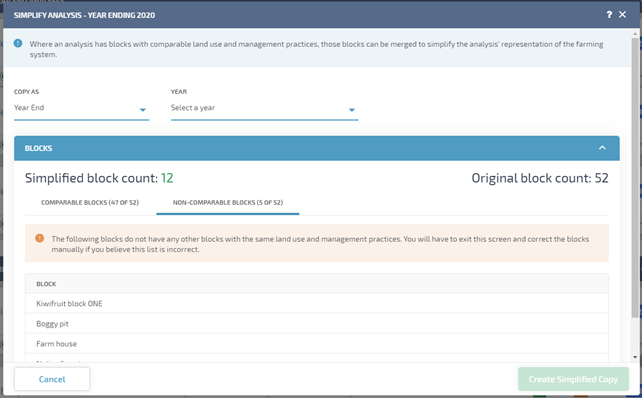The image size is (642, 398).
Task: Select the Boggy pit row
Action: 317,323
